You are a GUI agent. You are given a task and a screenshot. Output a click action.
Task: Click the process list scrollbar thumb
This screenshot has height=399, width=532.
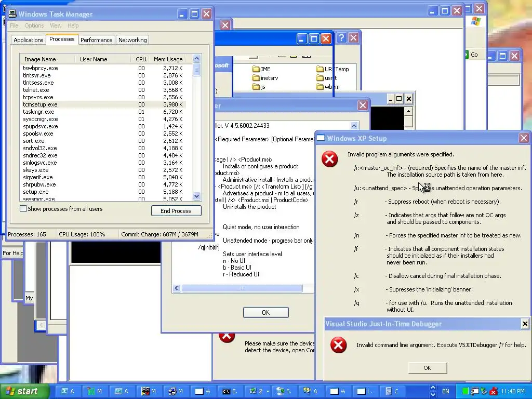(x=196, y=70)
